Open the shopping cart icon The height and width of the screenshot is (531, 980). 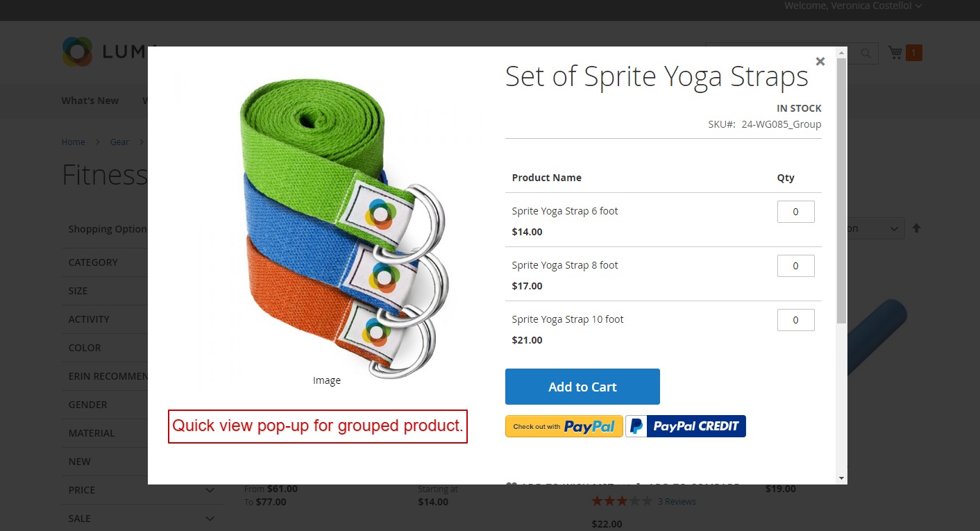[895, 53]
